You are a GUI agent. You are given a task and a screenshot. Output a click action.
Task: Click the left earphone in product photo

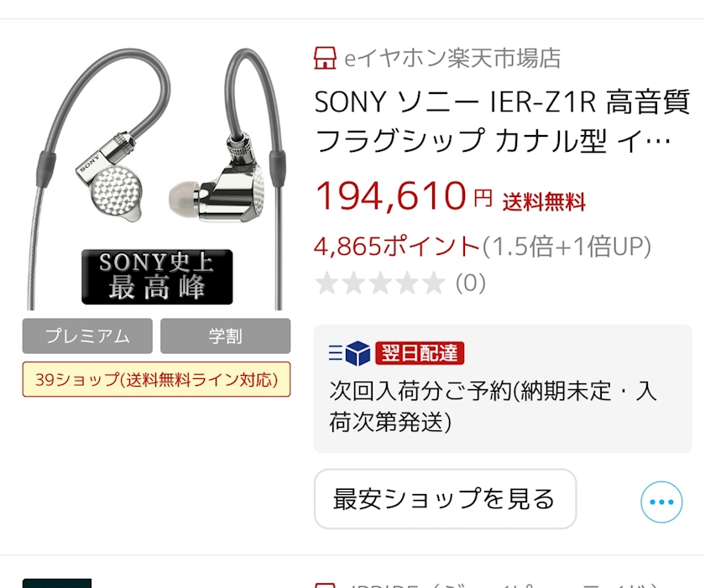[x=110, y=179]
